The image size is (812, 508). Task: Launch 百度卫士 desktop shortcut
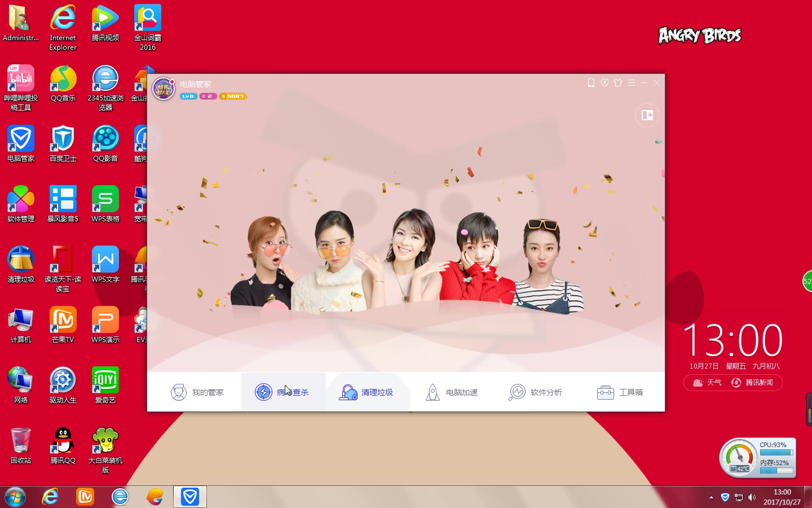(63, 144)
